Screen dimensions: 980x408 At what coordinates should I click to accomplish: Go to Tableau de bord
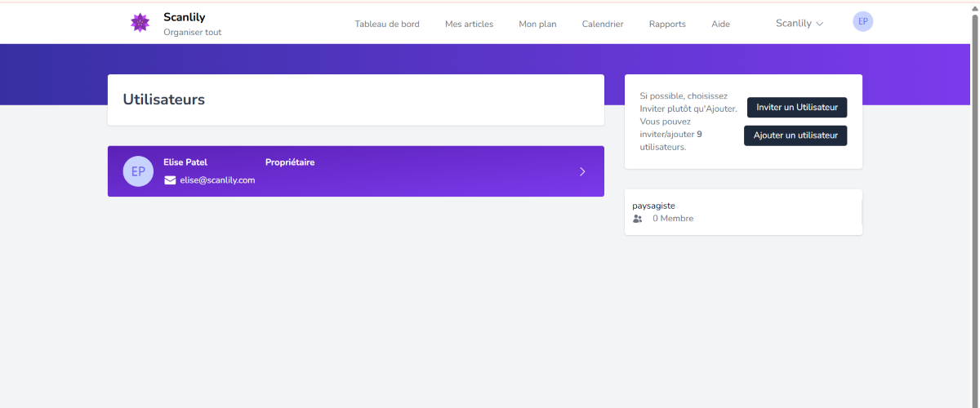pos(387,24)
